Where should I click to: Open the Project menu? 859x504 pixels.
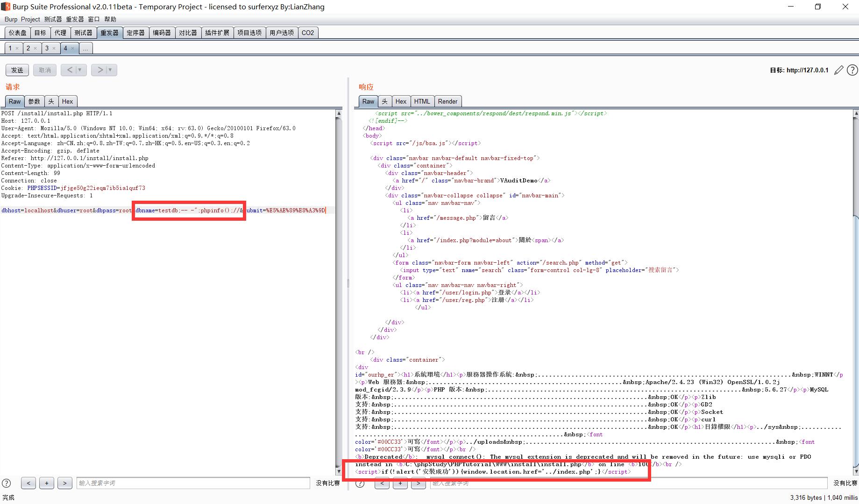click(x=30, y=19)
